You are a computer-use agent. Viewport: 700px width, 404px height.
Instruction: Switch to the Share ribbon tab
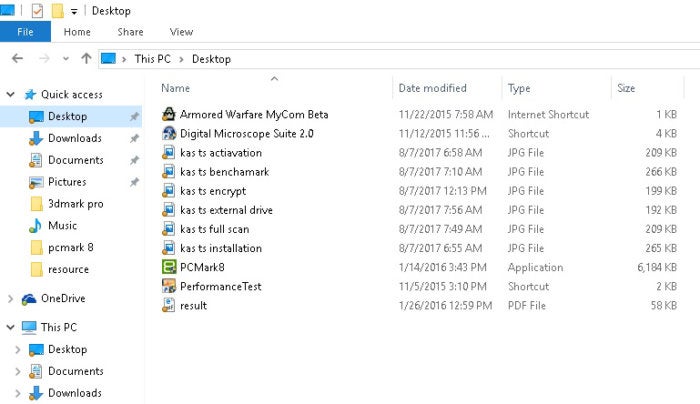[x=130, y=32]
